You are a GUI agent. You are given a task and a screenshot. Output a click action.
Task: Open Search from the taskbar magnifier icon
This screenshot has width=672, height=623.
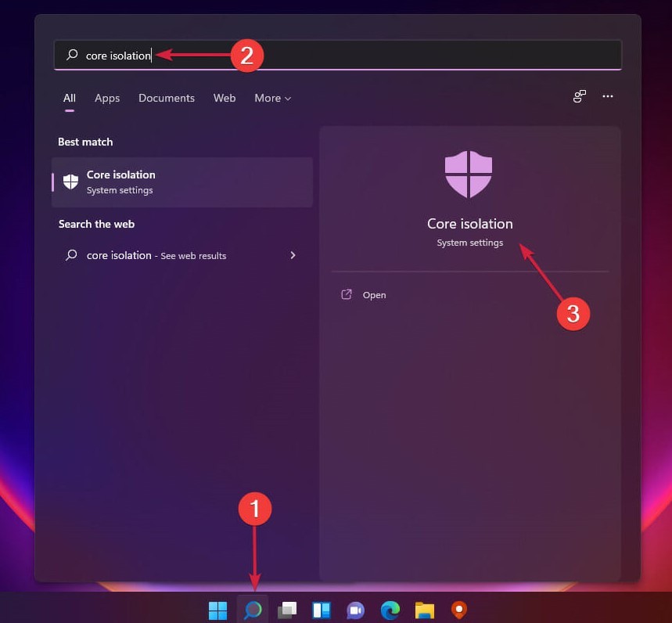click(253, 610)
